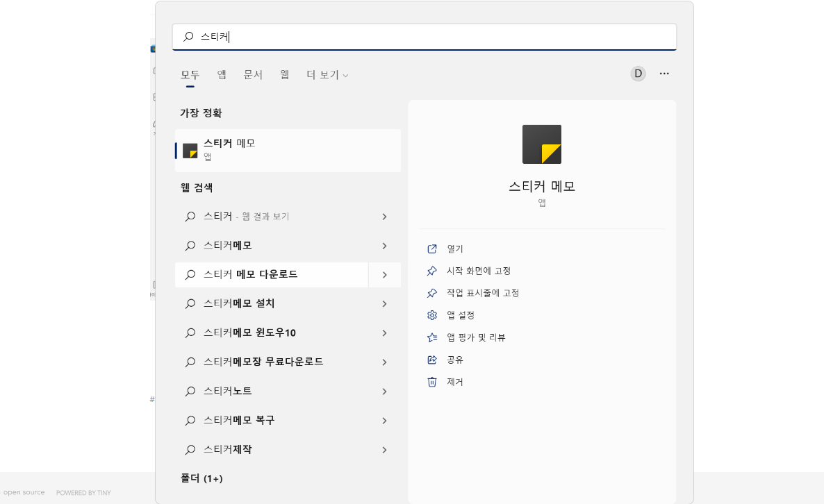The image size is (824, 504).
Task: Click the trash icon beside 제거
Action: [x=432, y=382]
